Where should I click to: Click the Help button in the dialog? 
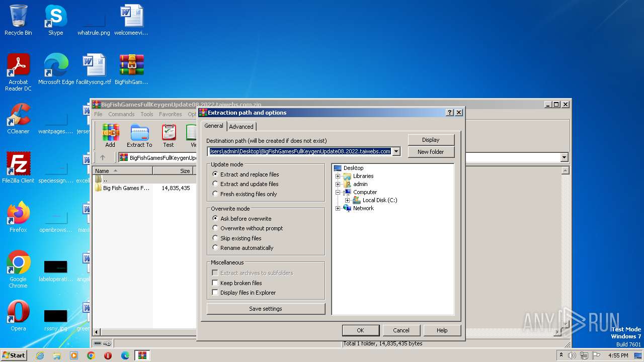[x=442, y=330]
